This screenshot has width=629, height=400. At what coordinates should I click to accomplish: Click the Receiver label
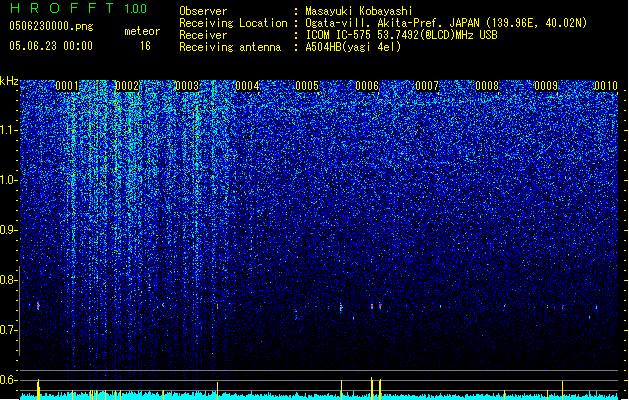point(203,35)
